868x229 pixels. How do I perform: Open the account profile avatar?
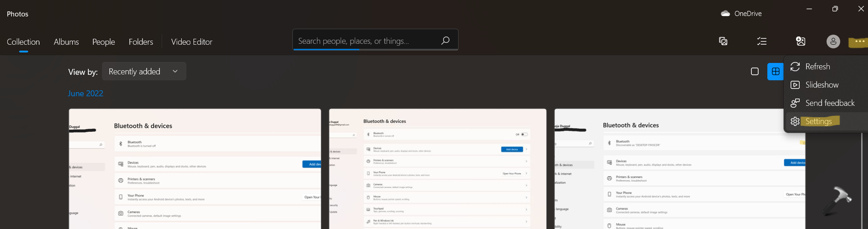point(833,42)
